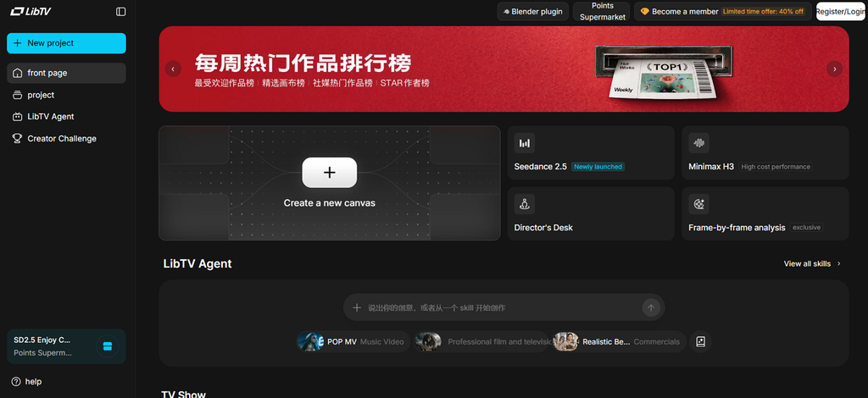
Task: Select the POP MV Music Video skill
Action: [x=353, y=341]
